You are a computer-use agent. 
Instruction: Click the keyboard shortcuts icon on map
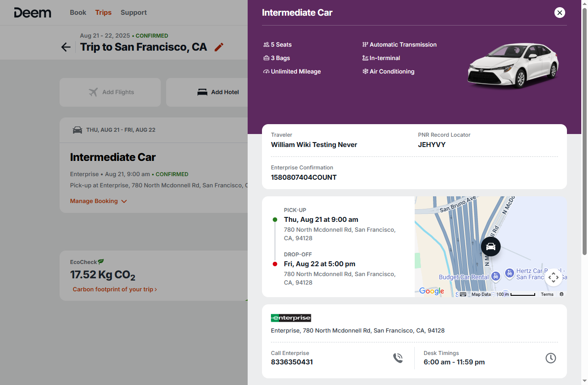point(463,294)
